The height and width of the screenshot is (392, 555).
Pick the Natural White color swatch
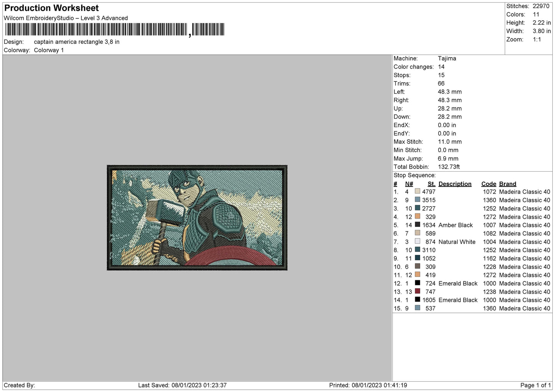417,241
